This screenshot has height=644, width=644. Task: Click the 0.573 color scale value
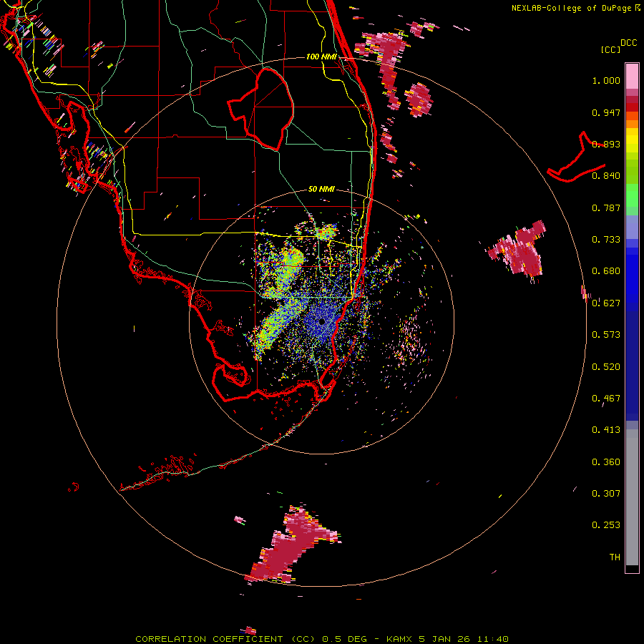coord(606,335)
